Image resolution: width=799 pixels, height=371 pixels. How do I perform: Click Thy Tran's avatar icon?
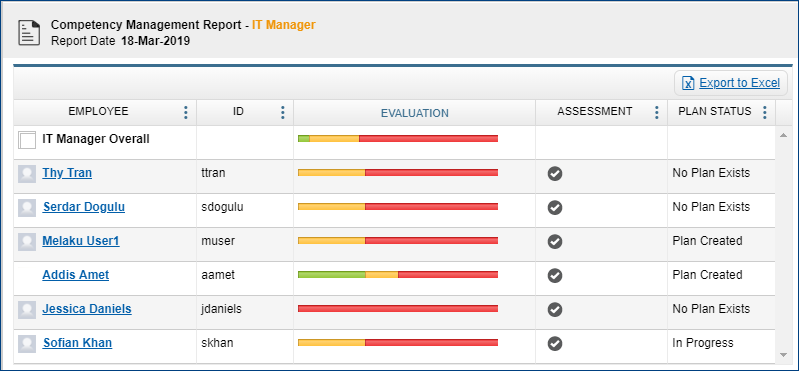pyautogui.click(x=27, y=174)
